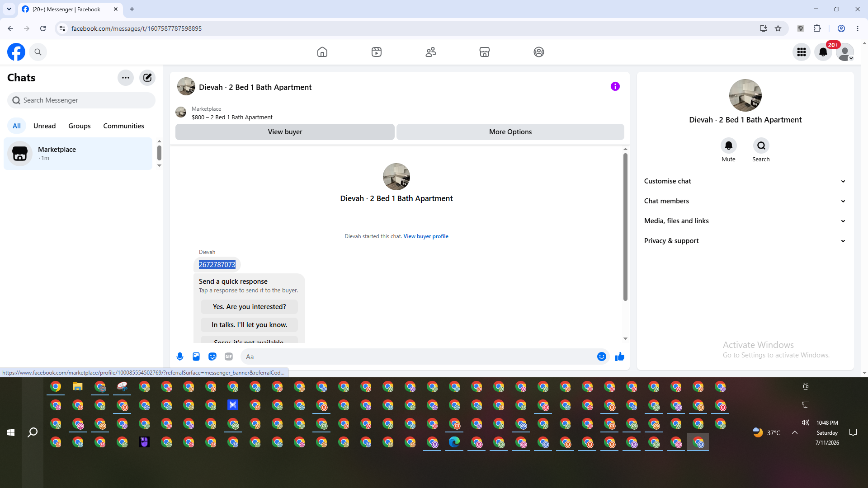868x488 pixels.
Task: Select the All chats tab
Action: 17,126
